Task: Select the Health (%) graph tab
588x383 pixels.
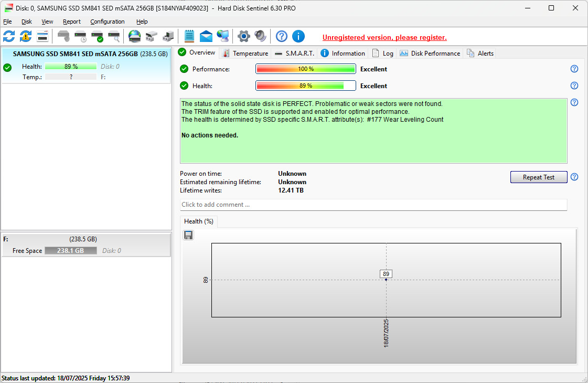Action: 199,221
